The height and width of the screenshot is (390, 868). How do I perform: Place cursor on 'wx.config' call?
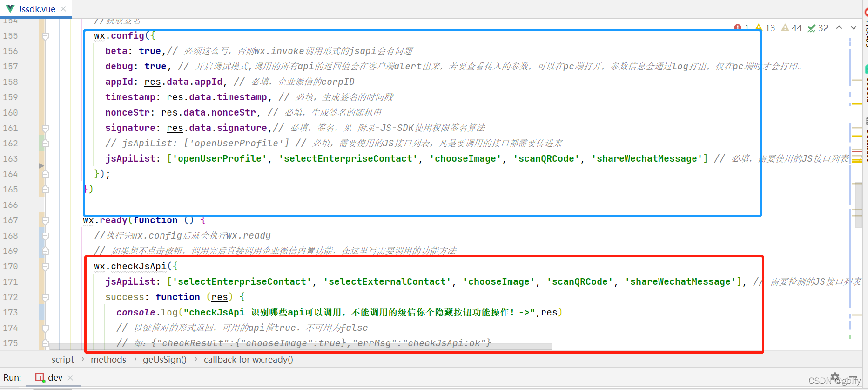point(119,36)
